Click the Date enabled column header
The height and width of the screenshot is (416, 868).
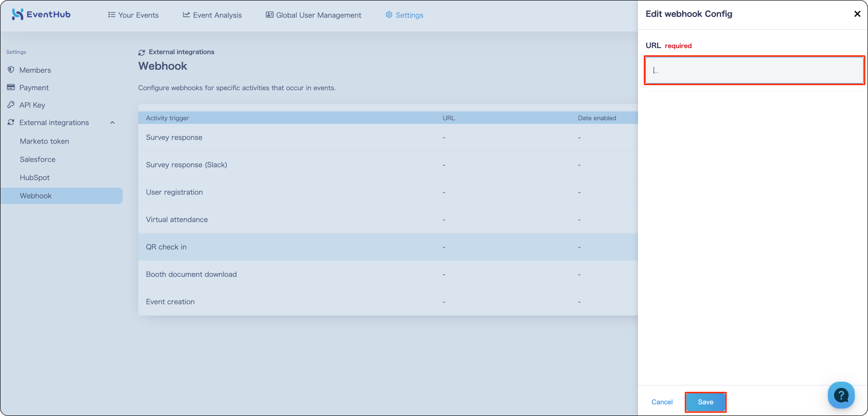tap(597, 118)
